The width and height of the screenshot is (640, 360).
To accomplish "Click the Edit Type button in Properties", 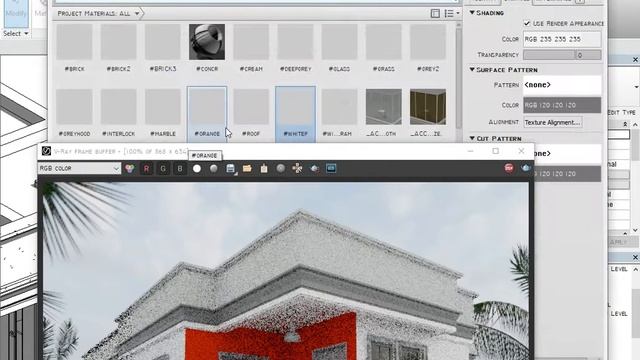I will coord(622,112).
